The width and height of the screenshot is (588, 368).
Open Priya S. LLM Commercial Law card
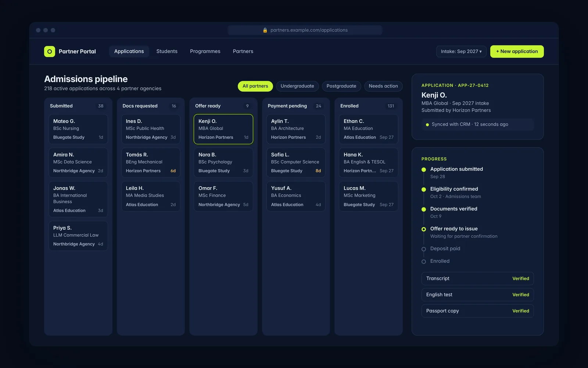coord(78,236)
